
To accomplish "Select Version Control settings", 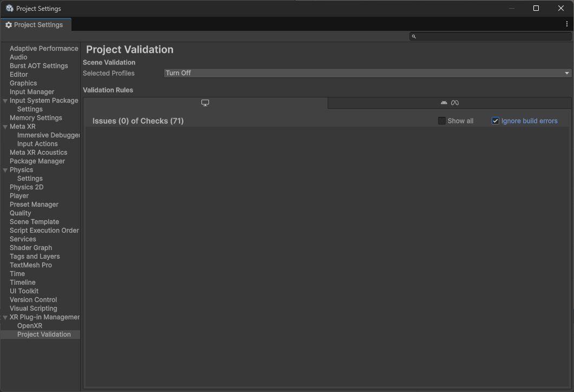I will click(34, 300).
